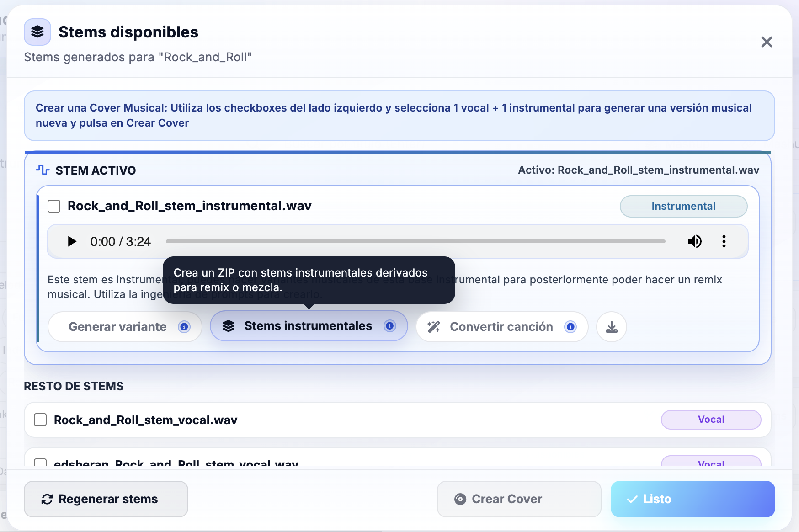The height and width of the screenshot is (532, 799).
Task: Click Convertir canción button
Action: (502, 327)
